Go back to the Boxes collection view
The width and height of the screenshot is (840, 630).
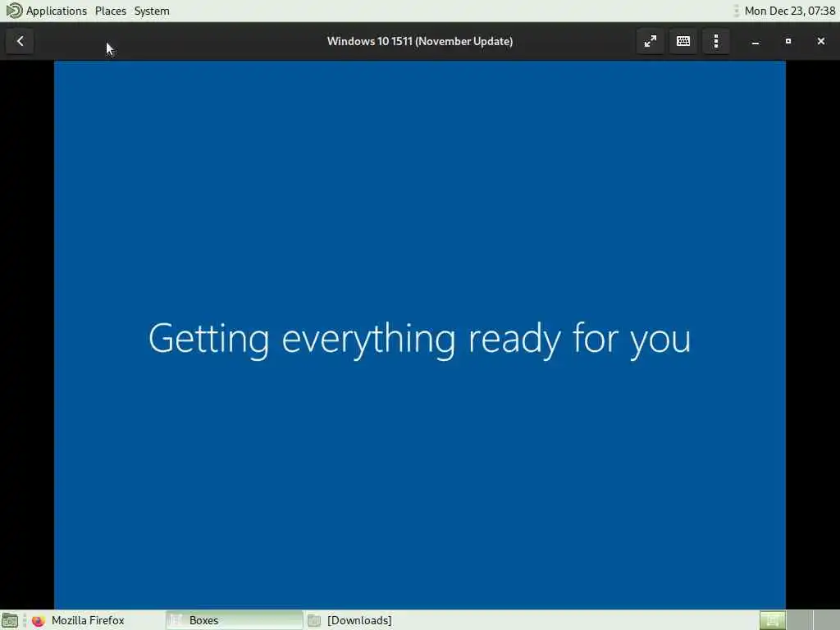click(x=20, y=41)
